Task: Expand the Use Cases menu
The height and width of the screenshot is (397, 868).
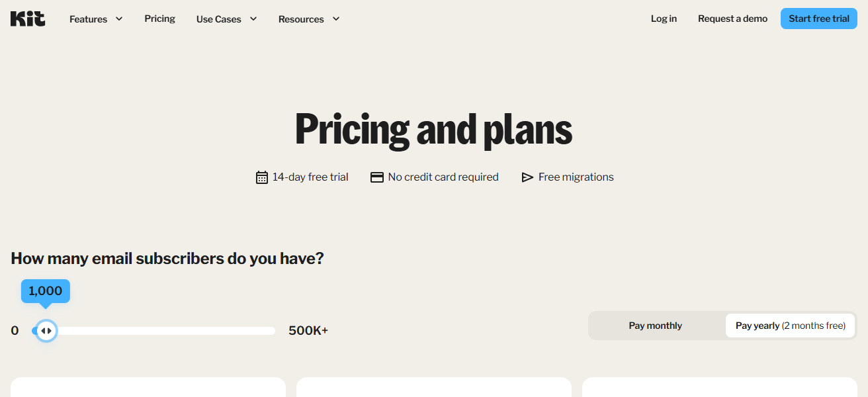Action: coord(218,19)
